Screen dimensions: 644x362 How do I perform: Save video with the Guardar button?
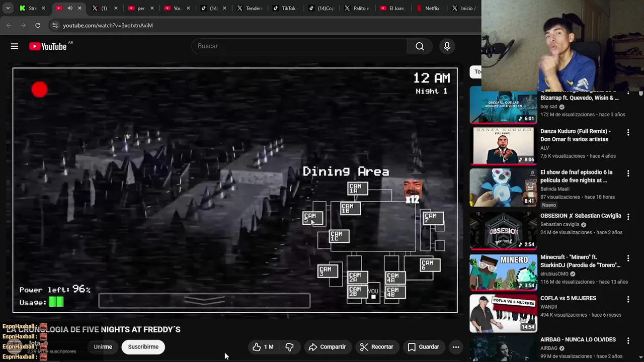tap(424, 347)
